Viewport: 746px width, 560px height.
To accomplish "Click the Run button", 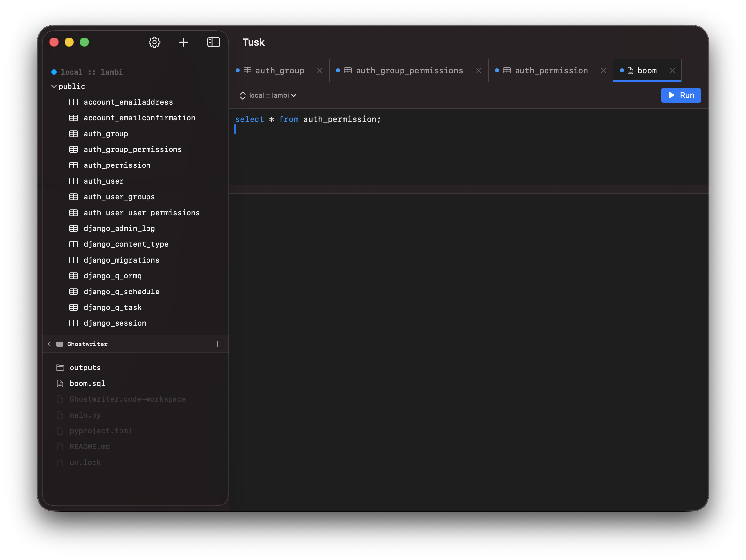I will click(x=681, y=95).
